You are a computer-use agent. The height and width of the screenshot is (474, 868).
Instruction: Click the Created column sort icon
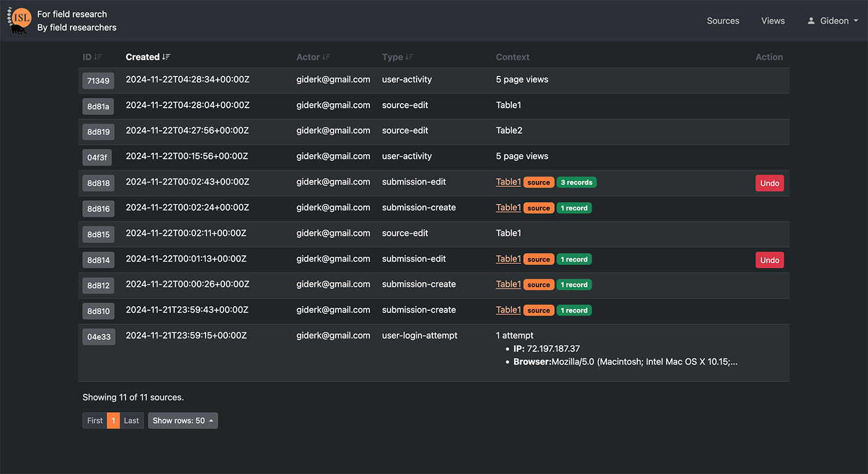coord(167,57)
